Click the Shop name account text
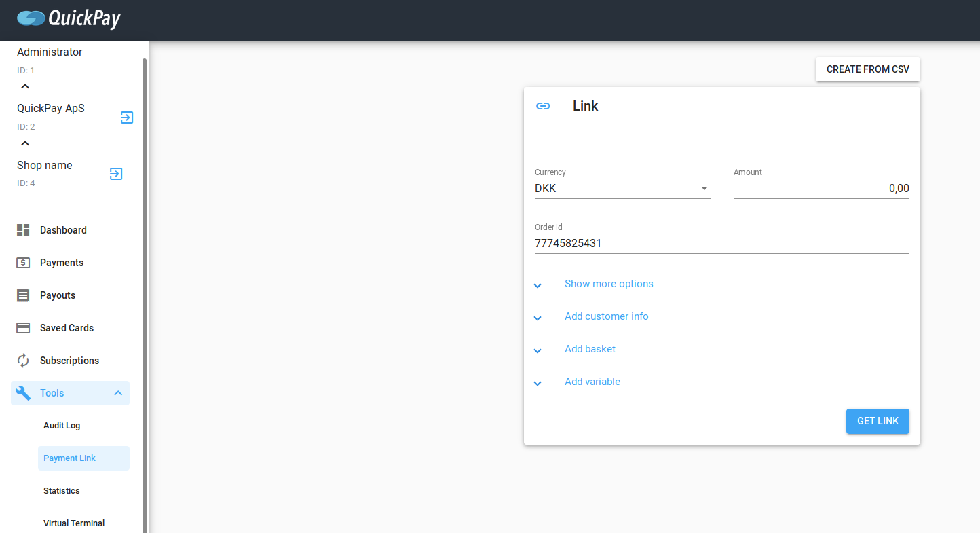This screenshot has height=533, width=980. tap(44, 165)
